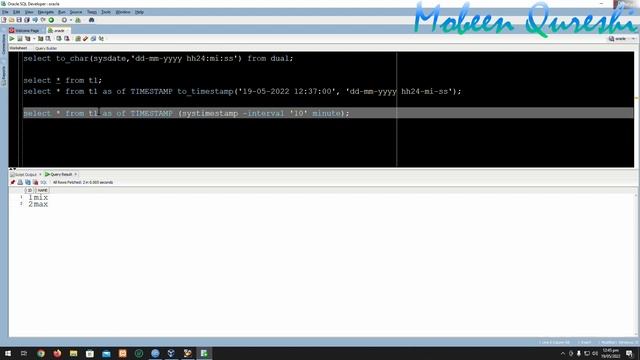640x360 pixels.
Task: Click the Save icon in main toolbar
Action: click(19, 20)
